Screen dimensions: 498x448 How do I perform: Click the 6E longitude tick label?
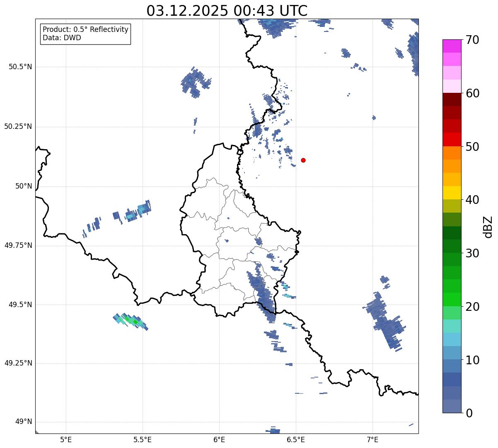point(219,439)
